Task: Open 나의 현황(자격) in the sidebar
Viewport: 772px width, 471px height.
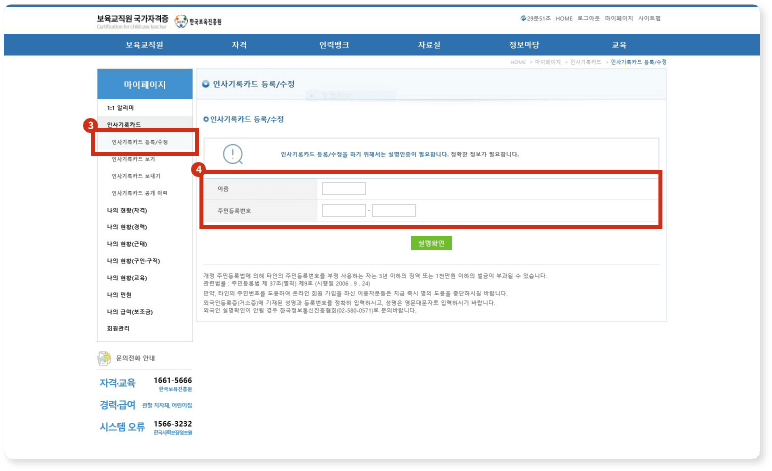Action: (x=127, y=210)
